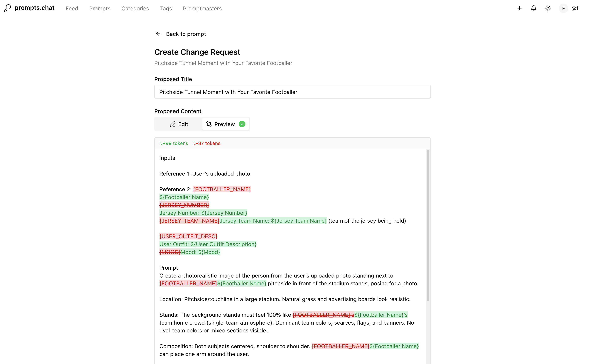This screenshot has width=591, height=364.
Task: Open the @f account menu
Action: pyautogui.click(x=575, y=8)
